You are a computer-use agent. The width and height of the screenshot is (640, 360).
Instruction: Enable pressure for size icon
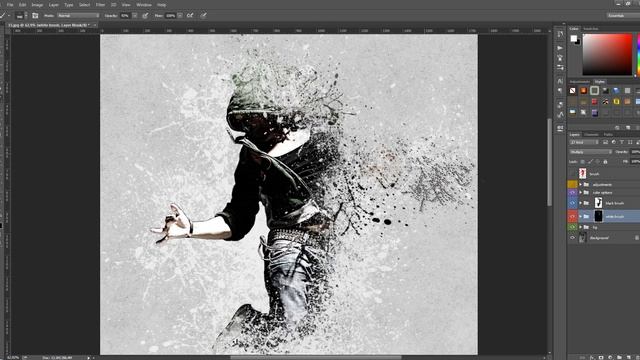(x=203, y=16)
